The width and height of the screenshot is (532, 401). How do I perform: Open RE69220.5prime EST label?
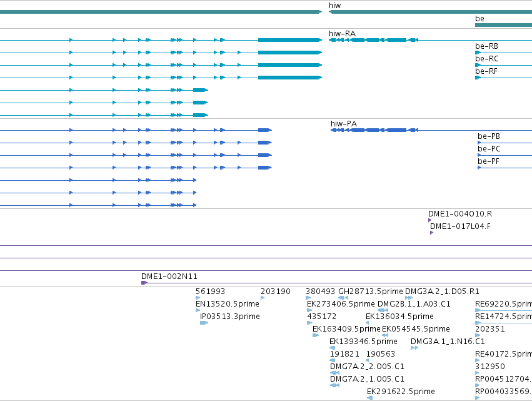(503, 304)
